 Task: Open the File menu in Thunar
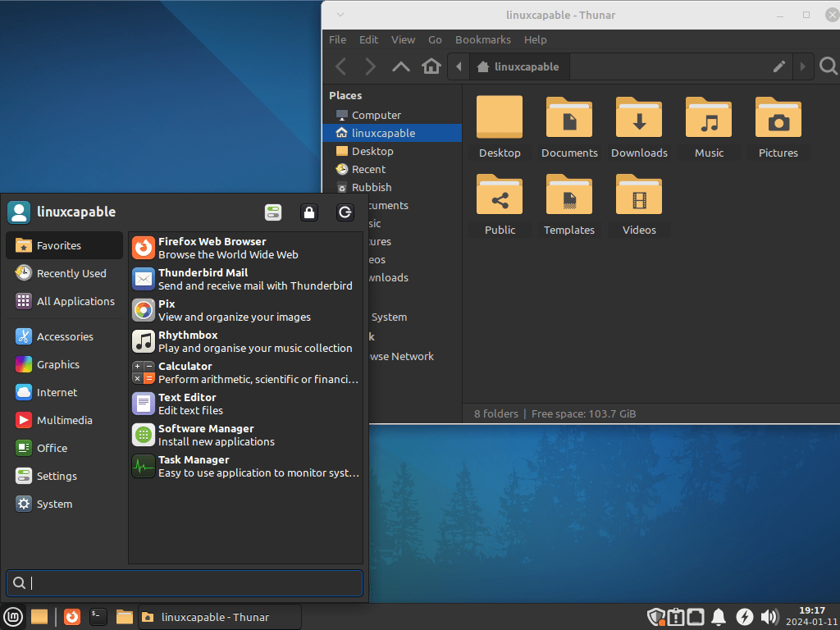(337, 39)
